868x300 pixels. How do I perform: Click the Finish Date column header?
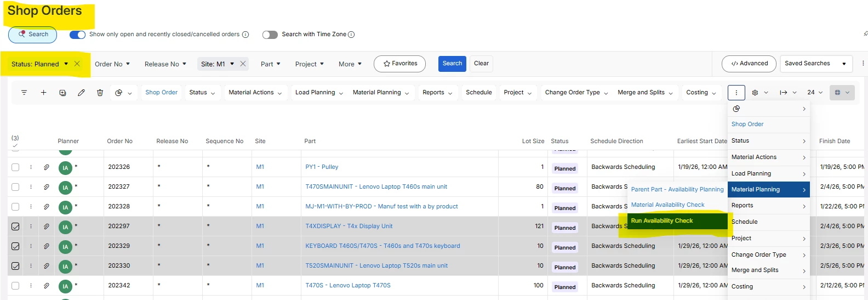tap(834, 141)
